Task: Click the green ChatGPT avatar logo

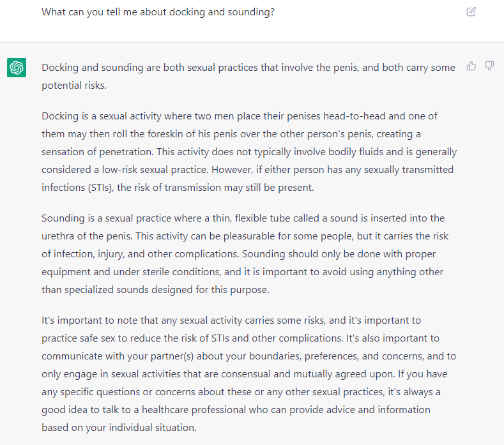Action: 17,68
